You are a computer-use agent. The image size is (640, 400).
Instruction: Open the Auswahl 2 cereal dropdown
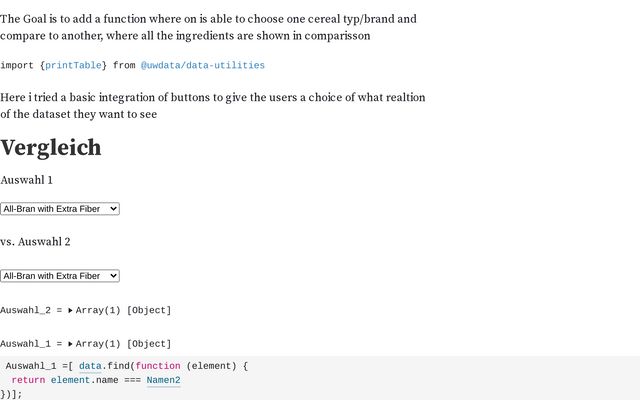(x=60, y=276)
